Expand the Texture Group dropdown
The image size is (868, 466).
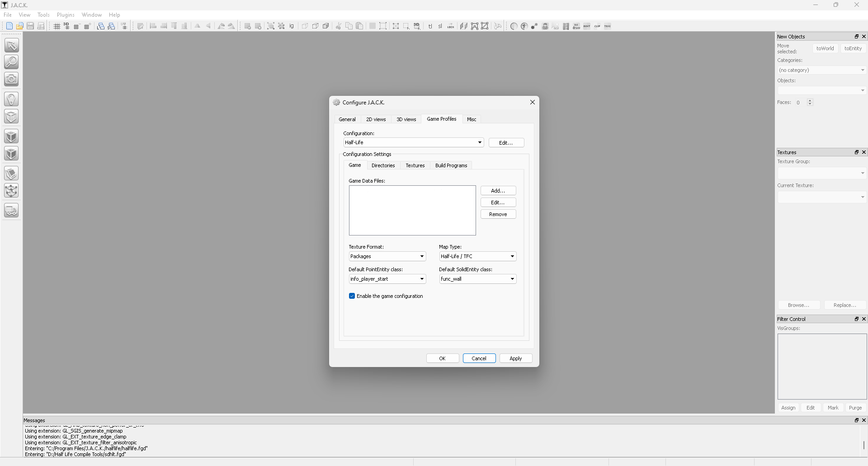[821, 173]
